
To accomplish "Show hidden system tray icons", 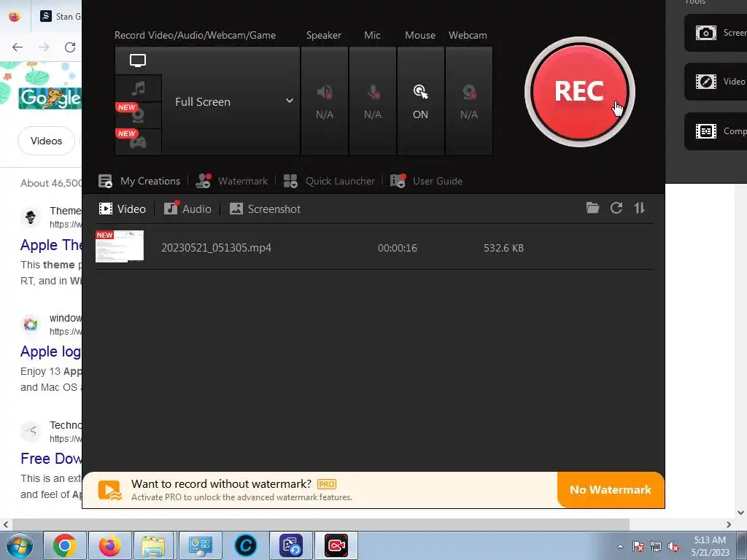I will (x=620, y=546).
